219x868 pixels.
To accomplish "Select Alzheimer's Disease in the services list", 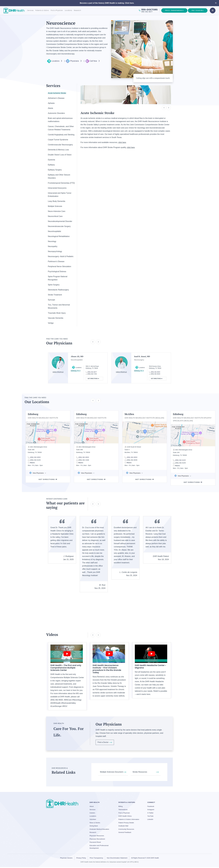I will pos(56,98).
